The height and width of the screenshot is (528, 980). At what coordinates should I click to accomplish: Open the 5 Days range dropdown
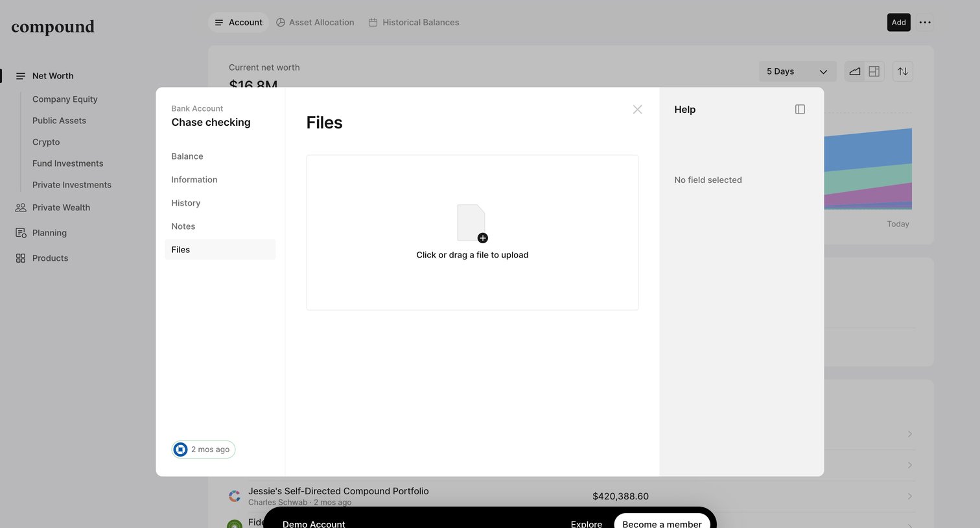coord(797,71)
